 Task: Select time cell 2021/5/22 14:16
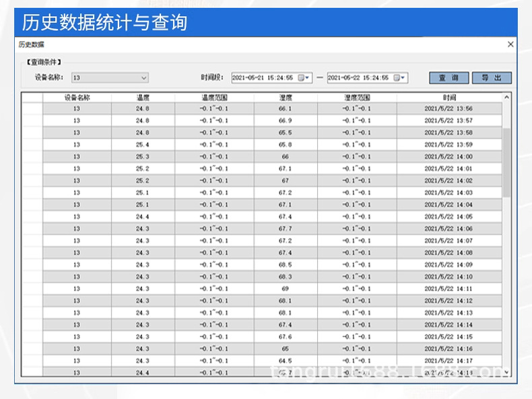pyautogui.click(x=449, y=349)
